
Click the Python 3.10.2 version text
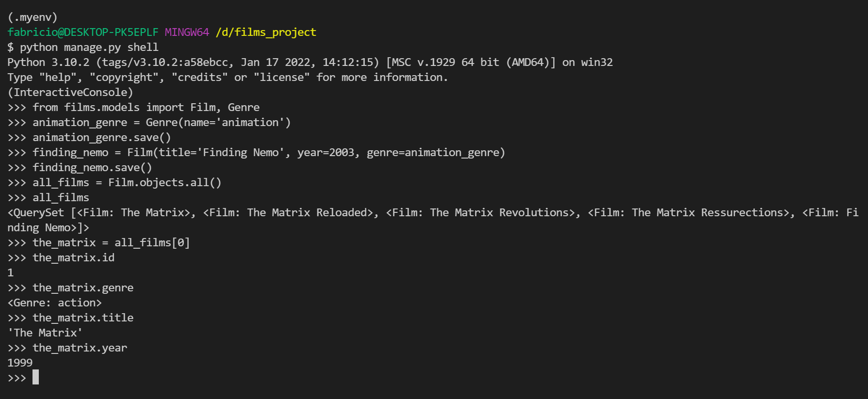coord(49,62)
